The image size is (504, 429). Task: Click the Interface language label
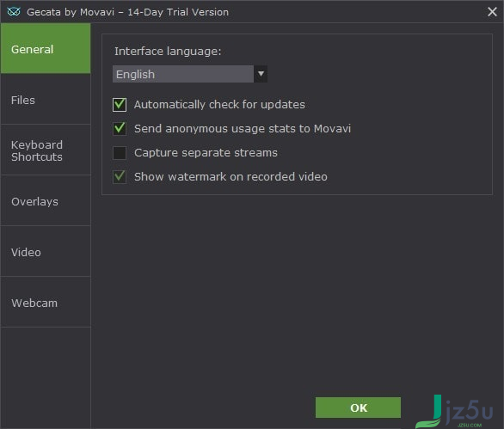168,52
